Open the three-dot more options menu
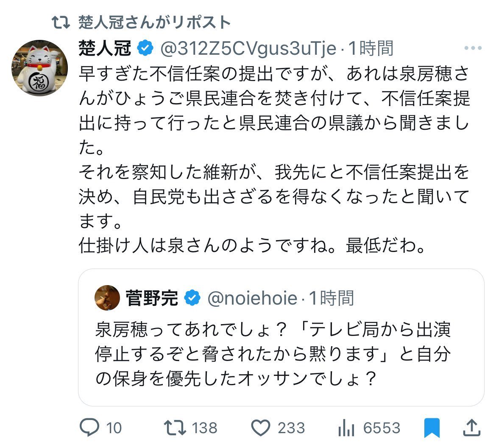This screenshot has height=448, width=496. [x=473, y=48]
